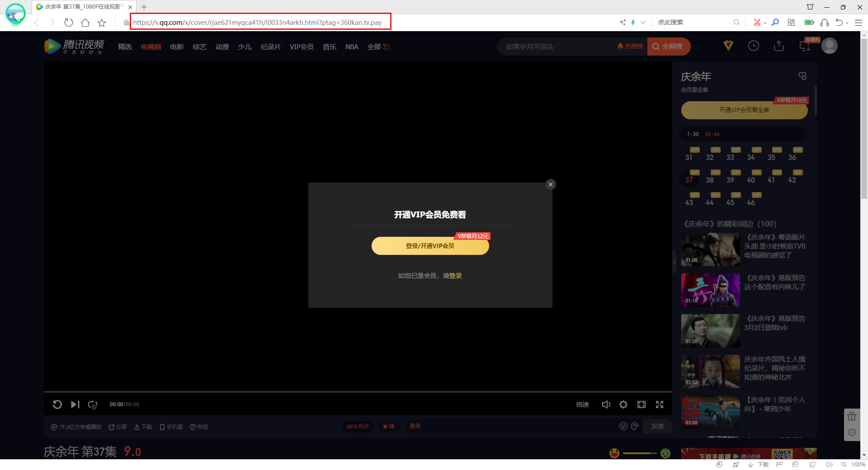The image size is (868, 470).
Task: Open the 电视剧 navigation tab
Action: coord(151,47)
